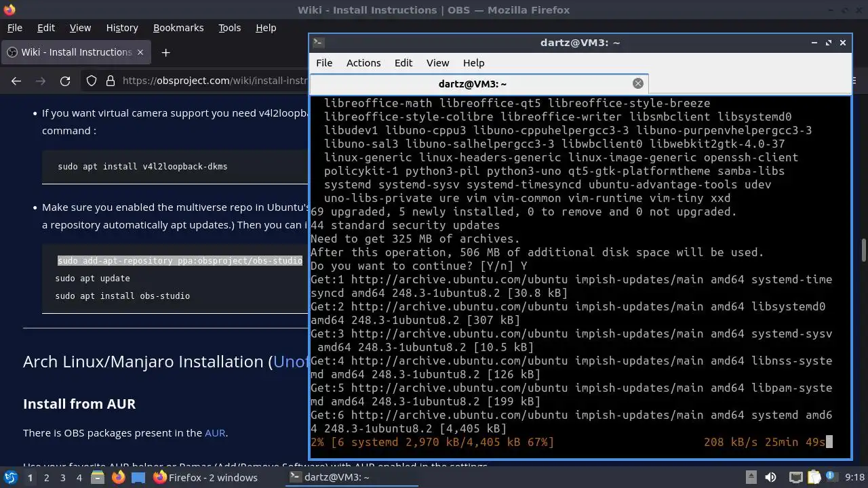Open Firefox Edit menu

[x=45, y=28]
